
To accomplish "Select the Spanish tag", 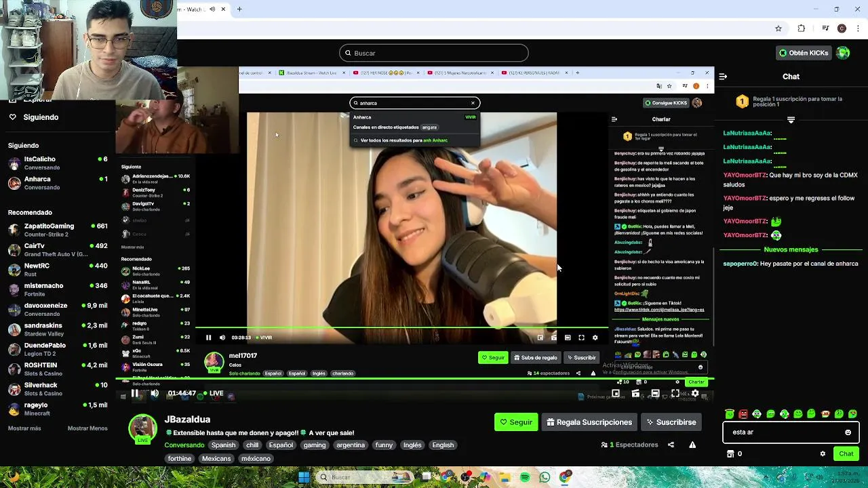I will pyautogui.click(x=223, y=445).
